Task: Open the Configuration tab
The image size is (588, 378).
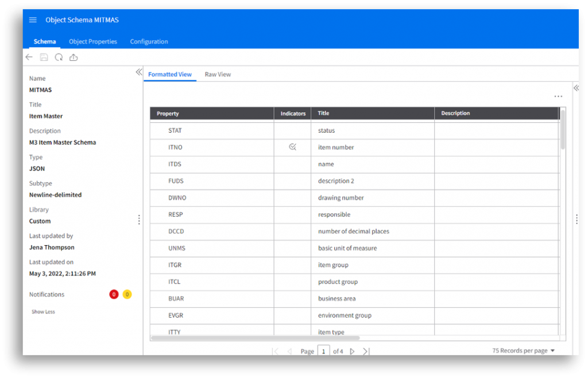Action: [149, 41]
